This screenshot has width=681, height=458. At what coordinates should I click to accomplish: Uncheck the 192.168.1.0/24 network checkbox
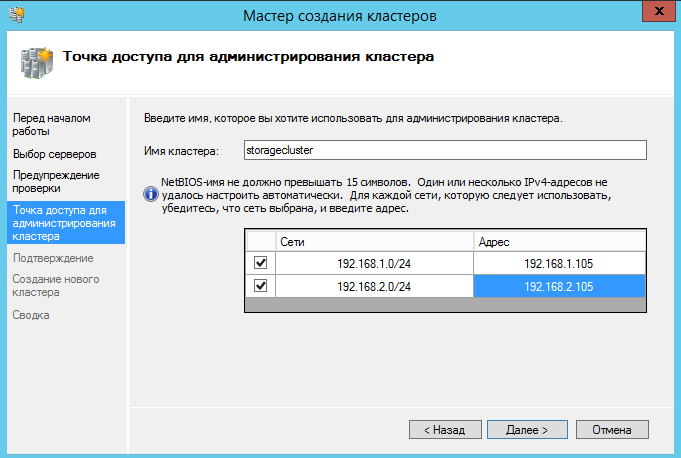261,263
